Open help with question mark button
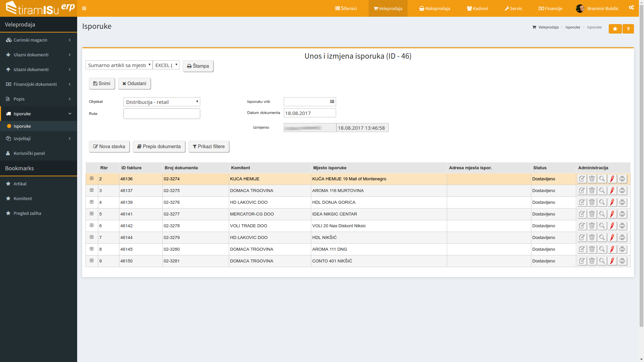This screenshot has width=644, height=362. tap(628, 29)
